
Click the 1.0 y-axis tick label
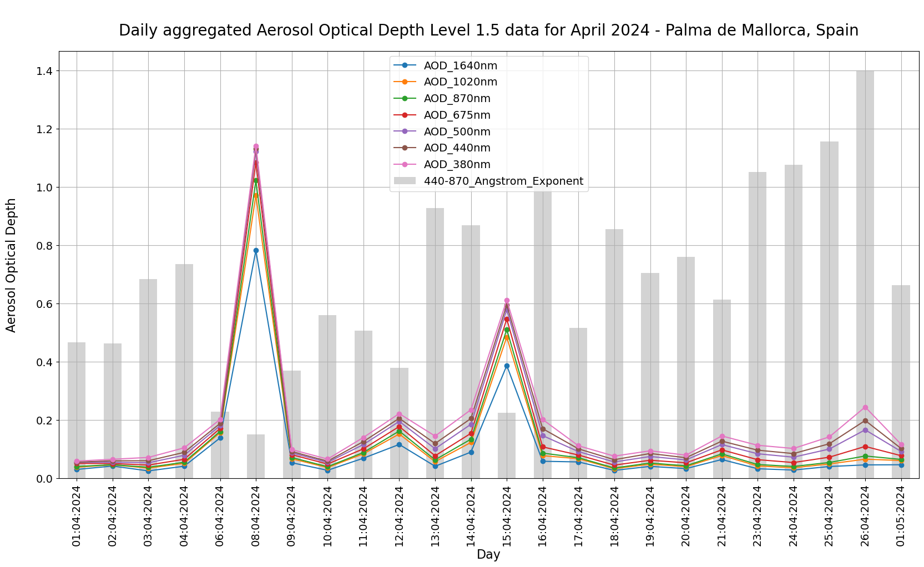tap(44, 188)
